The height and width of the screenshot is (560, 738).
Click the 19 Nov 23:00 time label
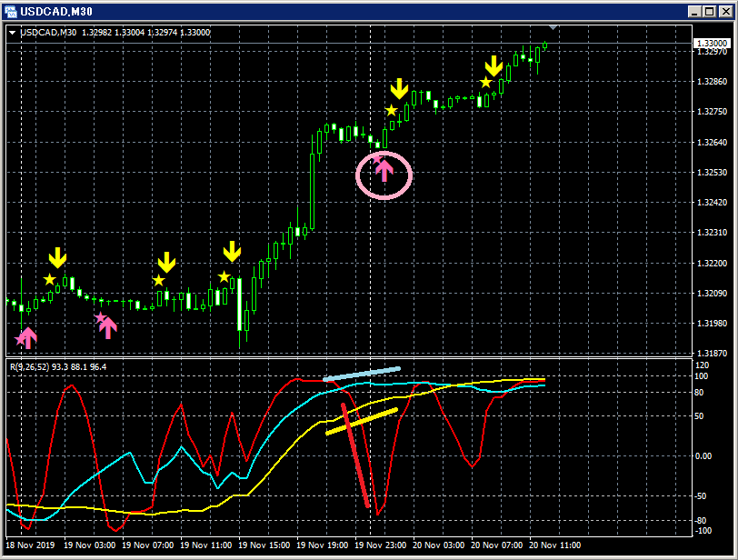coord(380,545)
